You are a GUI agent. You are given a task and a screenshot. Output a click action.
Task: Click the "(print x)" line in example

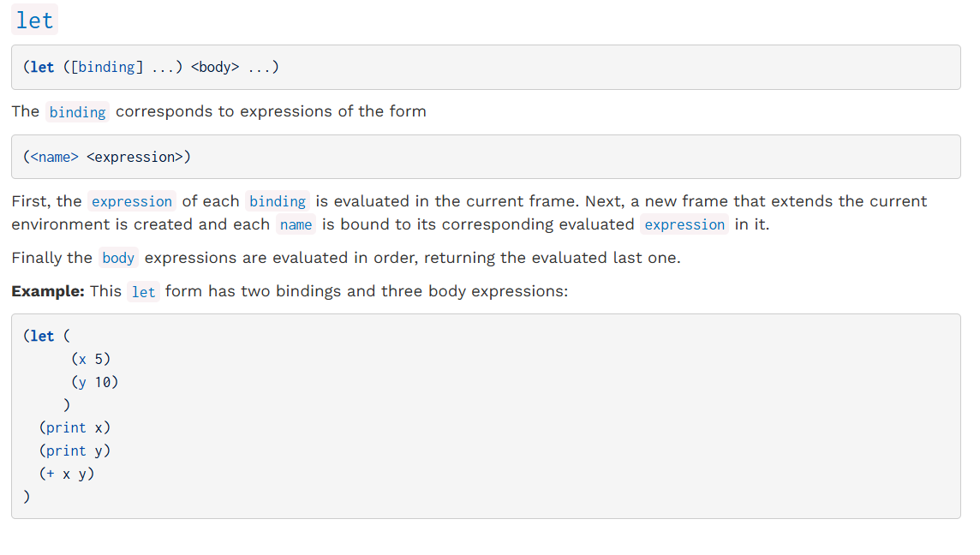75,427
